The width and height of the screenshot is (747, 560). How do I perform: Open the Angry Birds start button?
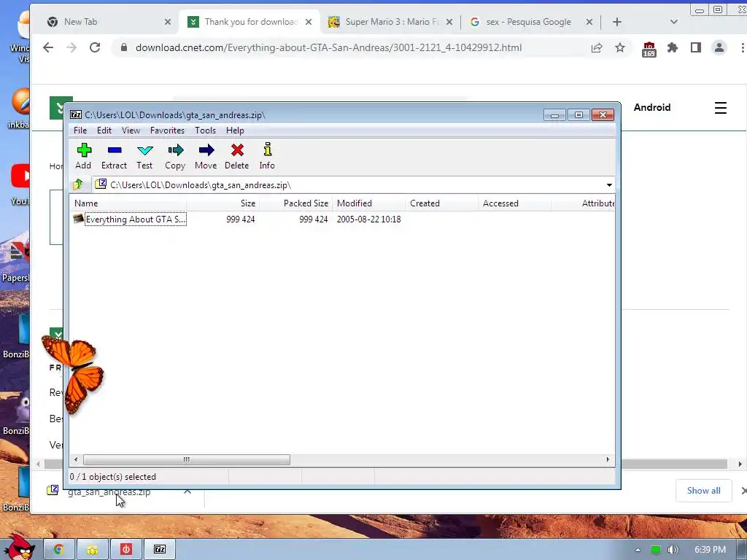(x=19, y=548)
